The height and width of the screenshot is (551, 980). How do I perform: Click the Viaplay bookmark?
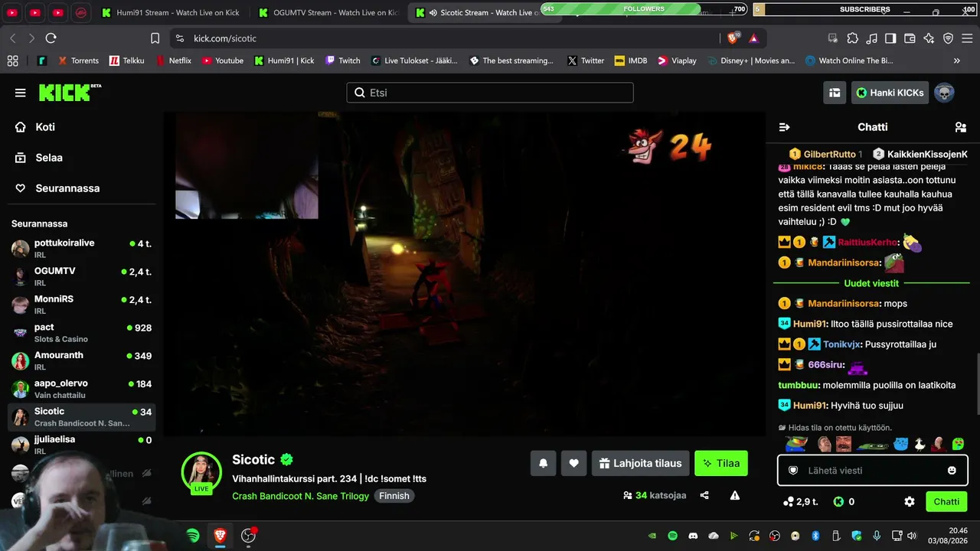pyautogui.click(x=676, y=60)
